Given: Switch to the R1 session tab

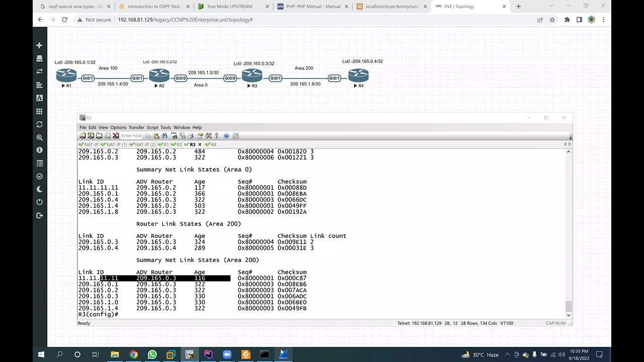Looking at the screenshot, I should (164, 145).
